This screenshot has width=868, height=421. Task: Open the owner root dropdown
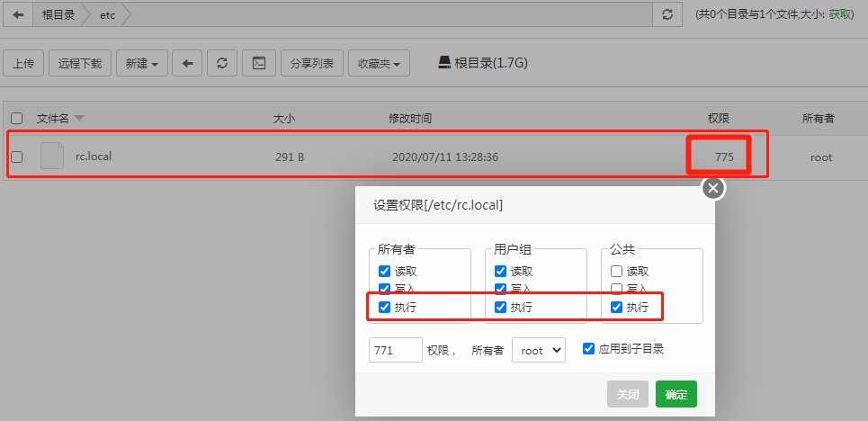pyautogui.click(x=538, y=350)
